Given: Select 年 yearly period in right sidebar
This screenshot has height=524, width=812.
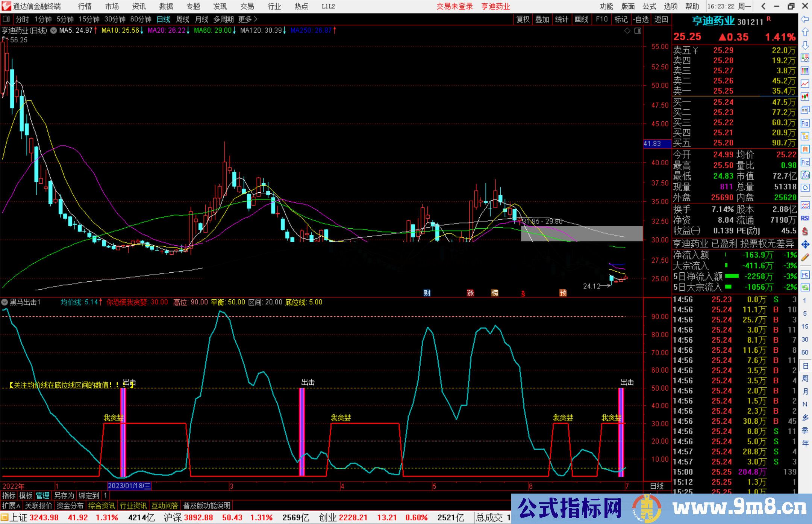Looking at the screenshot, I should (805, 443).
